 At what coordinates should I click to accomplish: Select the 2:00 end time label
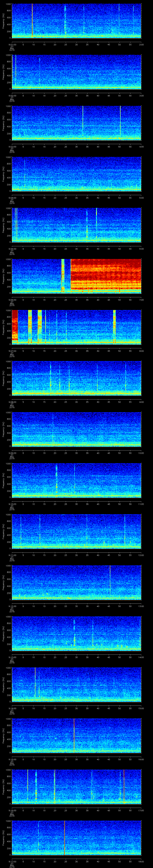click(x=141, y=44)
